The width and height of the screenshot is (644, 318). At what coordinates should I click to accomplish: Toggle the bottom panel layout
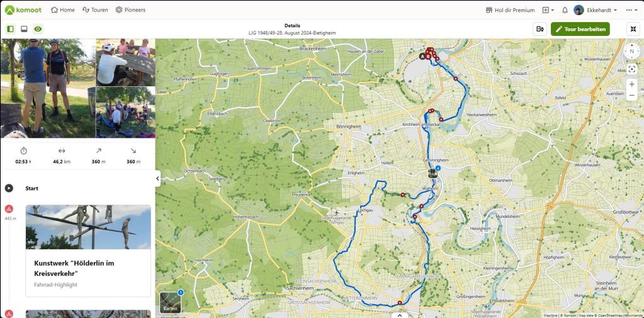click(24, 29)
